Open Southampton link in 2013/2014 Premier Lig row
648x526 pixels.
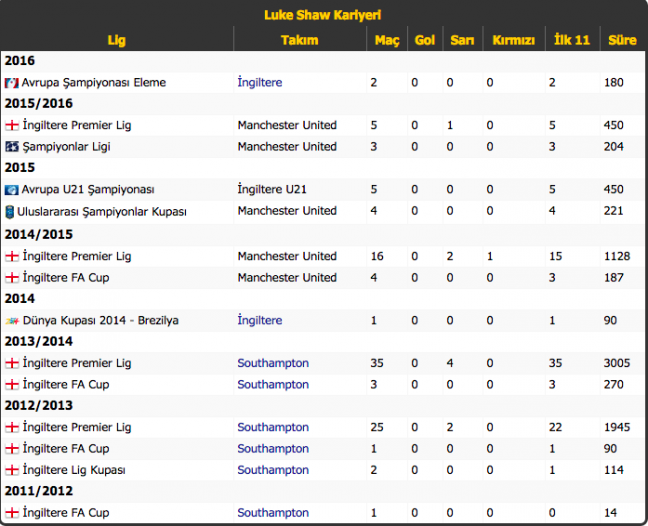[273, 363]
